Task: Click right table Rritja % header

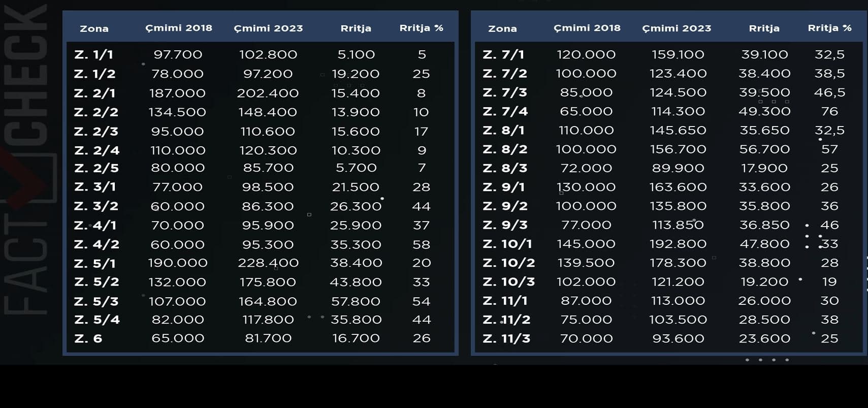Action: click(829, 28)
